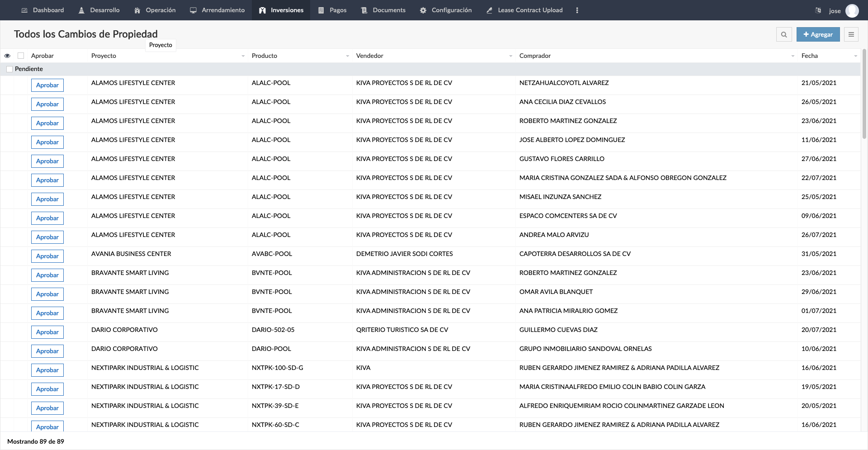Click the Dashboard monitor icon
Image resolution: width=868 pixels, height=450 pixels.
pyautogui.click(x=24, y=10)
